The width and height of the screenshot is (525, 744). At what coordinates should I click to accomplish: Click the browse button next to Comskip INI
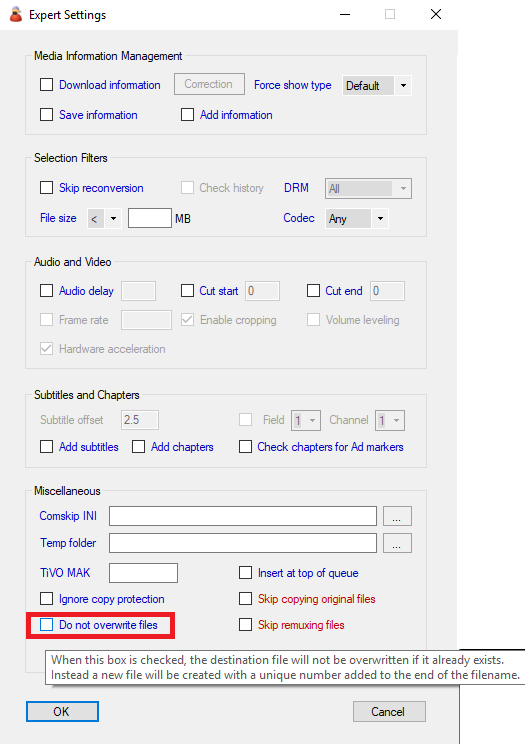[x=397, y=516]
